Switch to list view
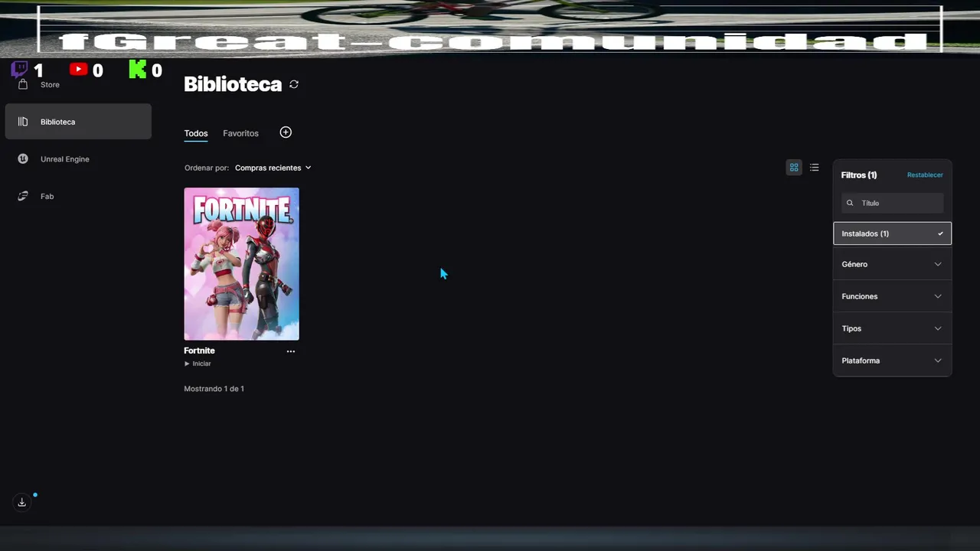 point(815,168)
